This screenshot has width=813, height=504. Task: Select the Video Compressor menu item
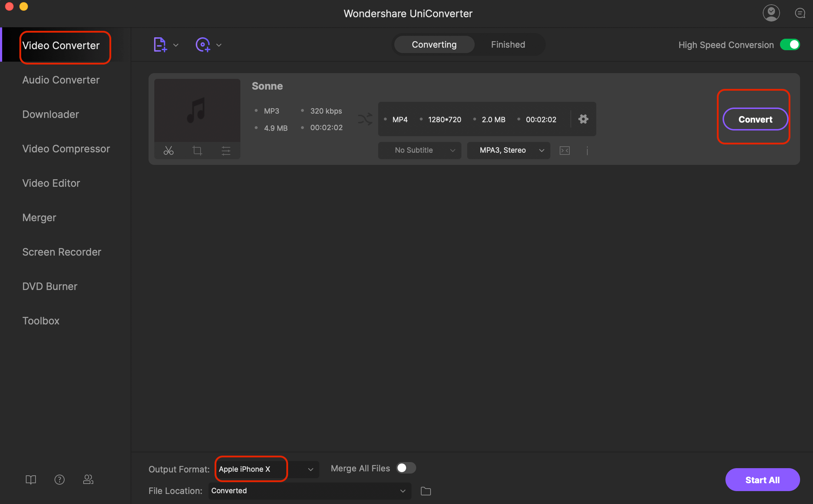pyautogui.click(x=66, y=149)
